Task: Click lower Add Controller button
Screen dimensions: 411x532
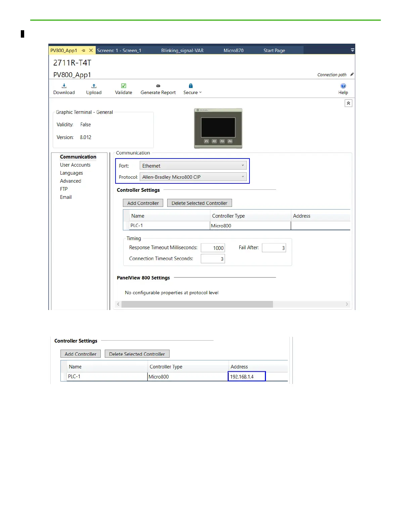Action: tap(81, 354)
